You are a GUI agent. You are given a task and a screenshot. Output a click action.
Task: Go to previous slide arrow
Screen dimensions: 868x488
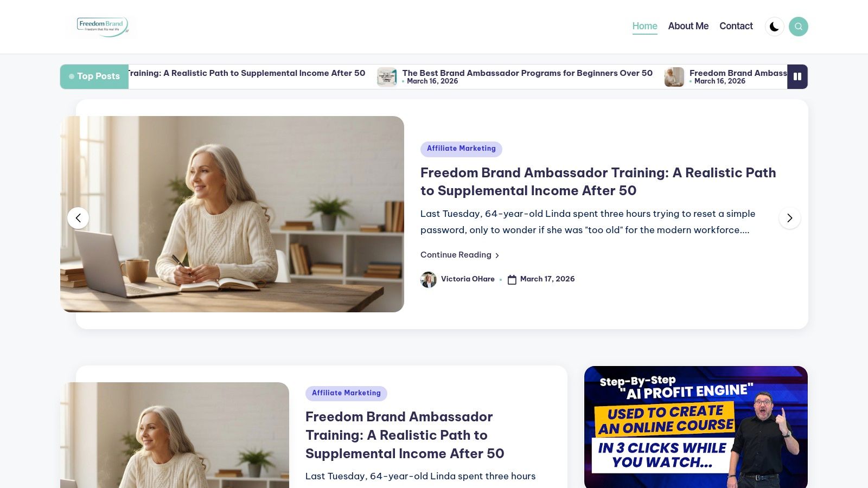[x=78, y=218]
